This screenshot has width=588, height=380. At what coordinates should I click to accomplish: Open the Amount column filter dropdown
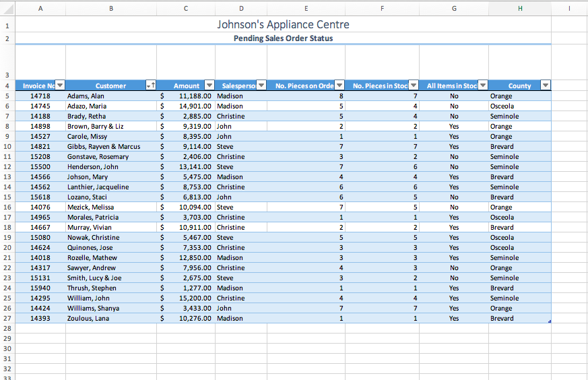click(x=209, y=85)
